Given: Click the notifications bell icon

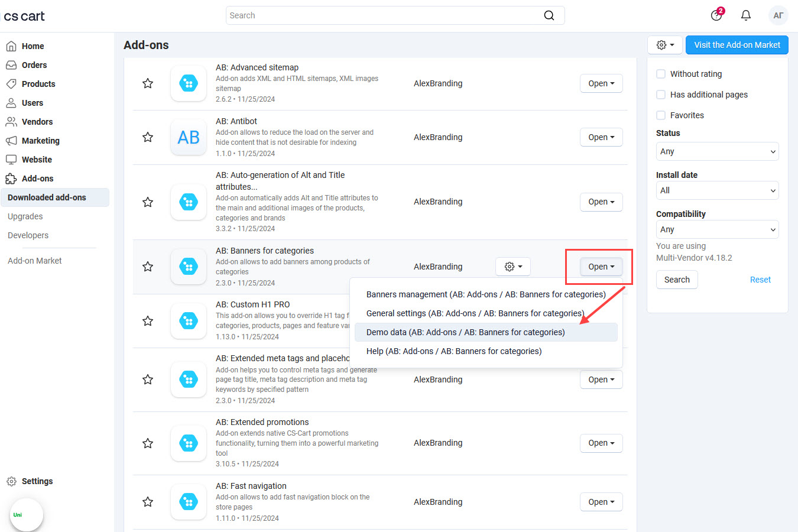Looking at the screenshot, I should (746, 15).
